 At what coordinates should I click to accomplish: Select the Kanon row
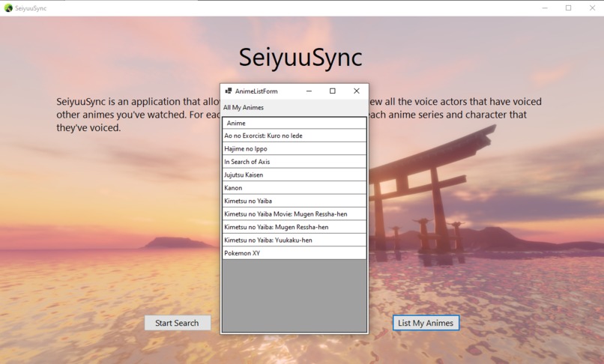tap(295, 188)
